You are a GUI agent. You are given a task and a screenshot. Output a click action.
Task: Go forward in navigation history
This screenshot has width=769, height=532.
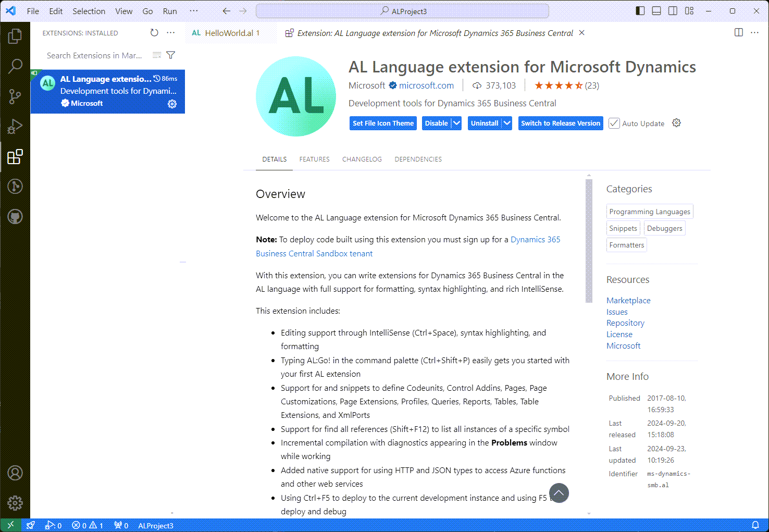click(243, 11)
